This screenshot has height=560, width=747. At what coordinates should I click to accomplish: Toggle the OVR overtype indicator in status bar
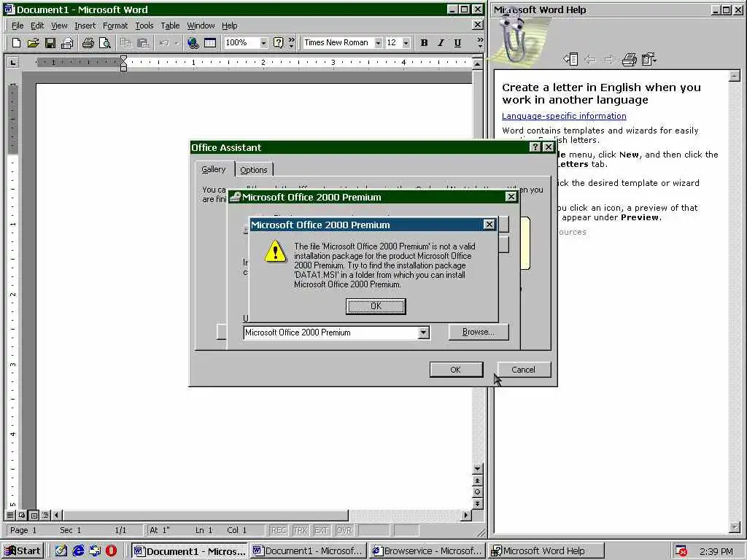pyautogui.click(x=344, y=530)
